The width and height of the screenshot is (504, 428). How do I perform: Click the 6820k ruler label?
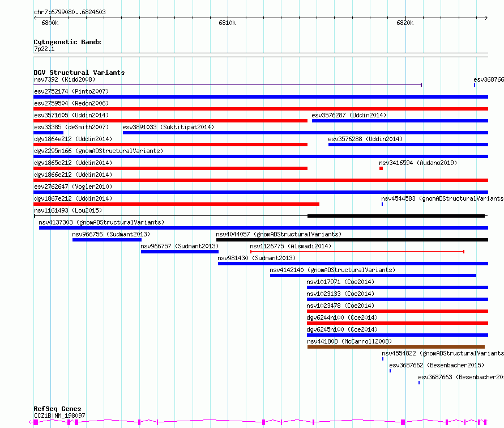click(405, 23)
